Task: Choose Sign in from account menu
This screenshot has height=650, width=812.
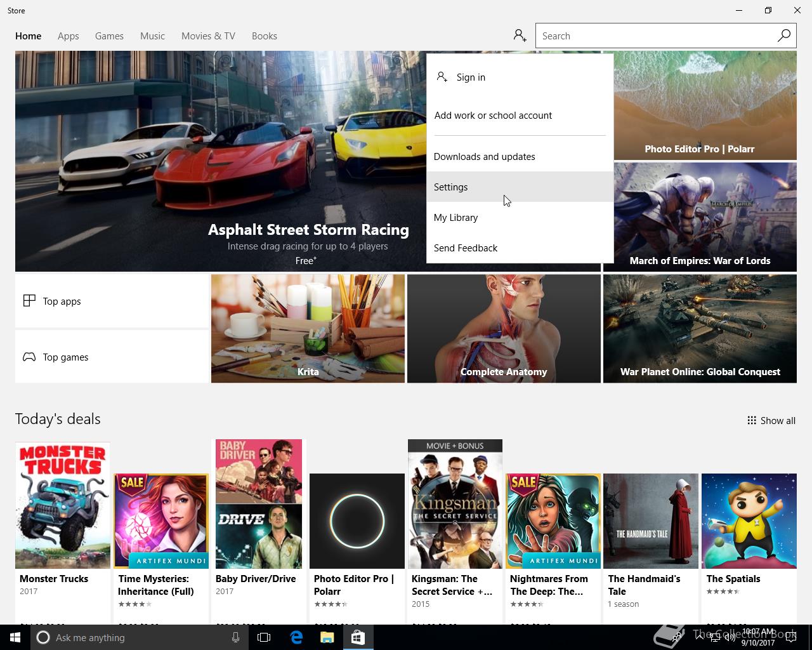Action: coord(520,77)
